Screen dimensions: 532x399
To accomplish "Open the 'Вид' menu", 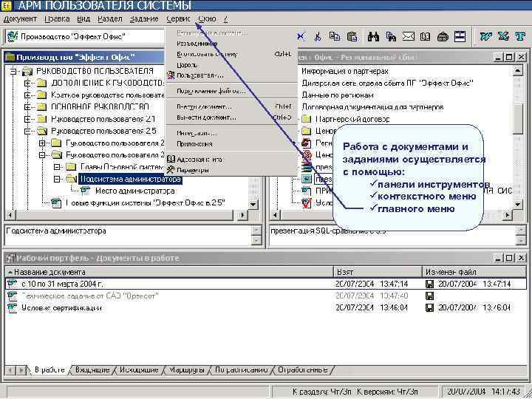I will (x=83, y=19).
